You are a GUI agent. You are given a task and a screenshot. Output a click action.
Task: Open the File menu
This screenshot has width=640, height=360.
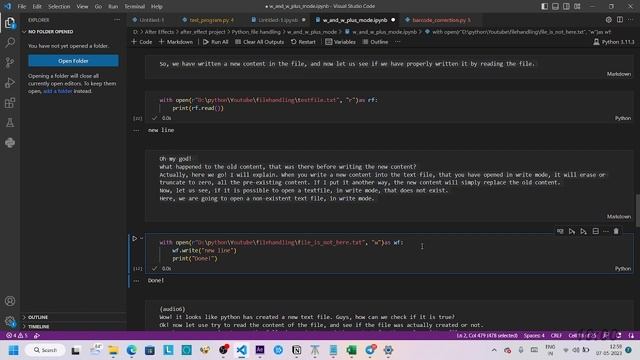tap(22, 7)
